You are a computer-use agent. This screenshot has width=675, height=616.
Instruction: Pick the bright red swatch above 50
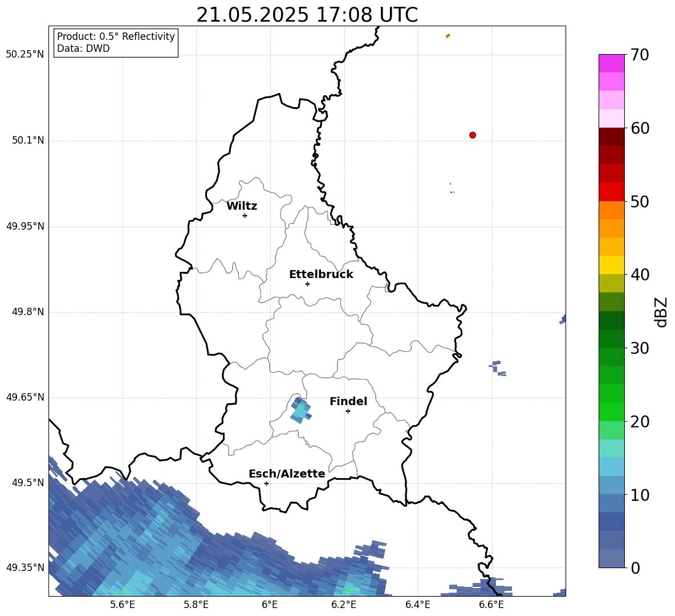[x=611, y=192]
